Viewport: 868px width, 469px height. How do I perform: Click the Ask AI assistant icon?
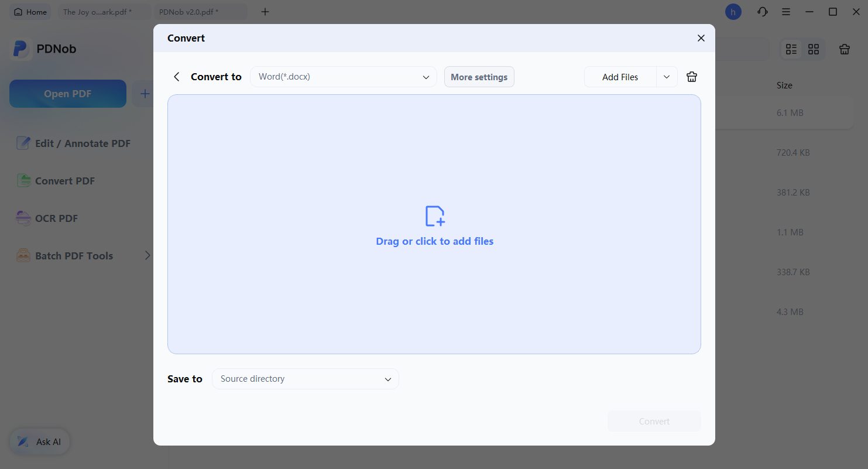tap(23, 441)
